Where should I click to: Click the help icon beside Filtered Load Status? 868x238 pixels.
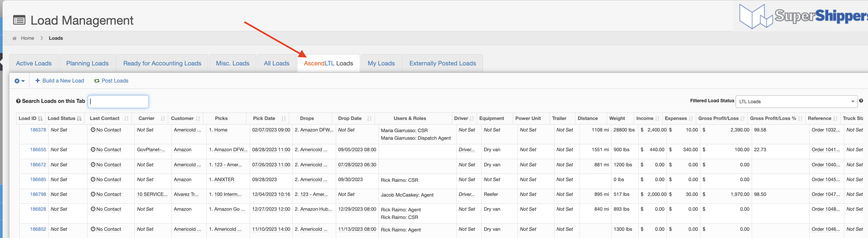861,101
